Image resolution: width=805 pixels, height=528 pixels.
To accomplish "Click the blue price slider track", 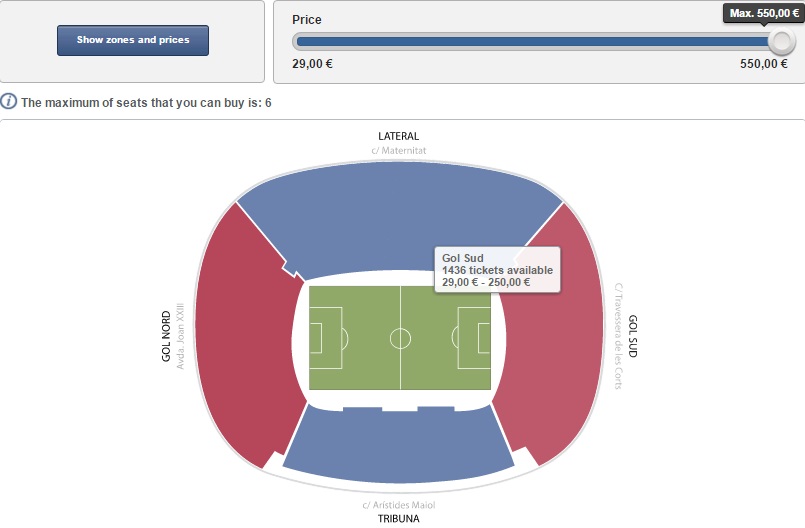I will tap(530, 41).
